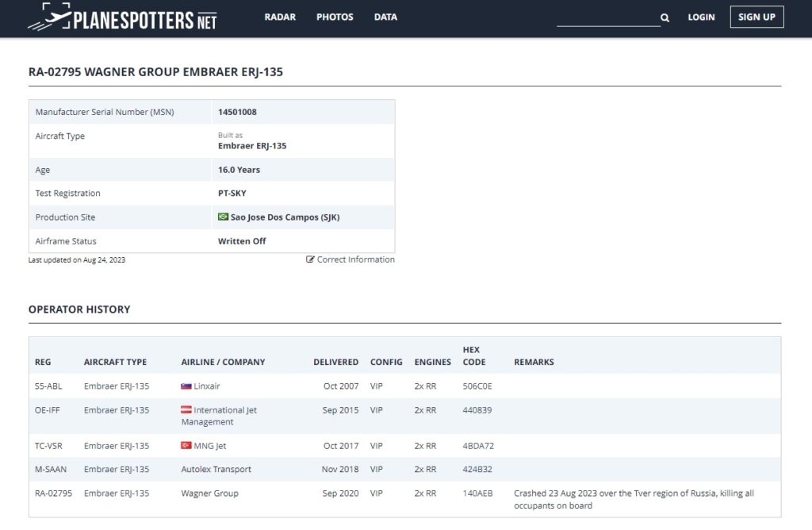This screenshot has width=812, height=530.
Task: Open the Radar menu item
Action: click(x=280, y=17)
